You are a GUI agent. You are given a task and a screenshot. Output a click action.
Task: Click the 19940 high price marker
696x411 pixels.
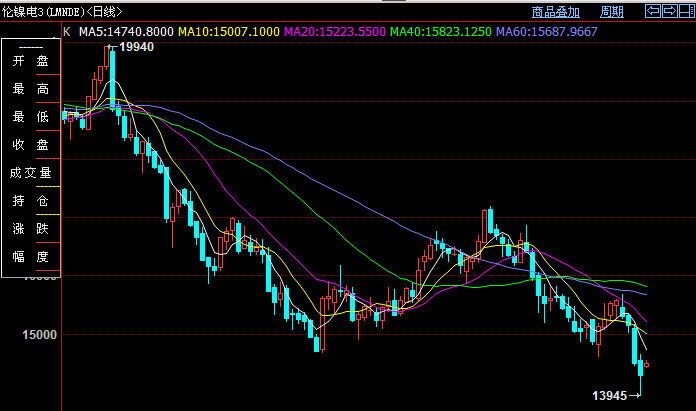pos(136,47)
